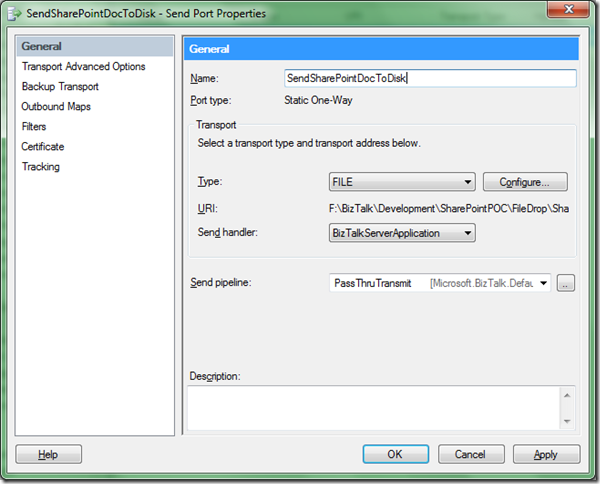Click the pipeline ellipsis browse button

click(x=566, y=283)
